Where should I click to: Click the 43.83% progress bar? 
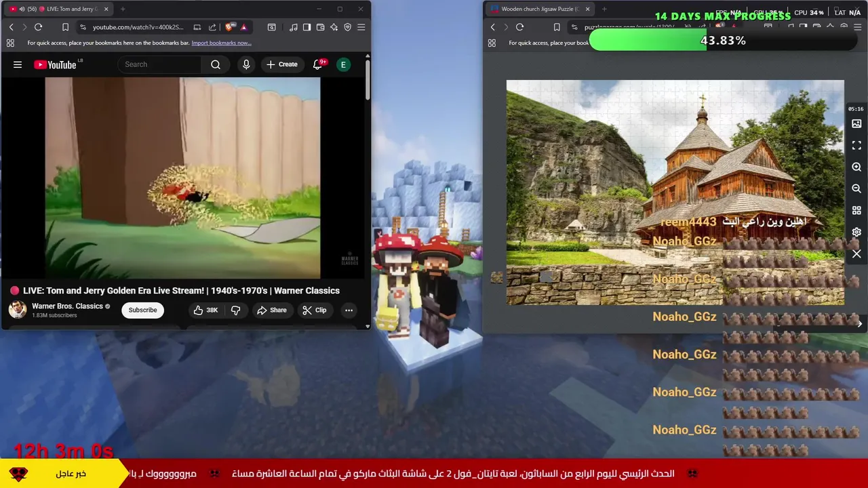723,41
